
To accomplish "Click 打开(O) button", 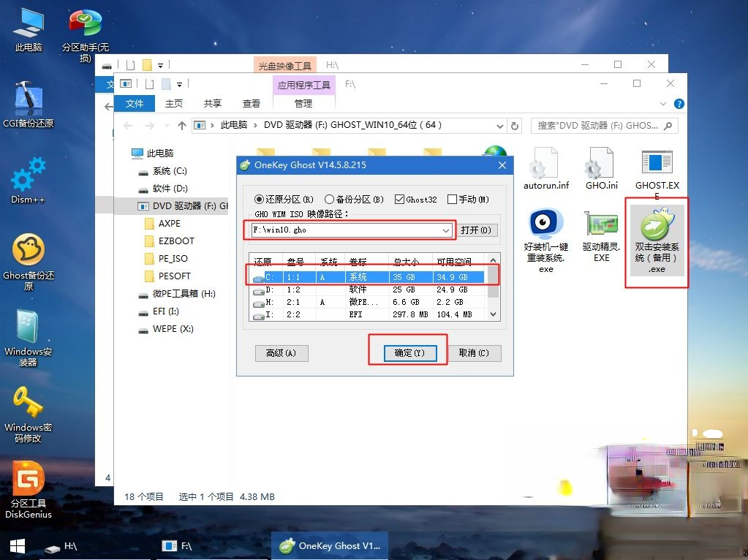I will (476, 230).
